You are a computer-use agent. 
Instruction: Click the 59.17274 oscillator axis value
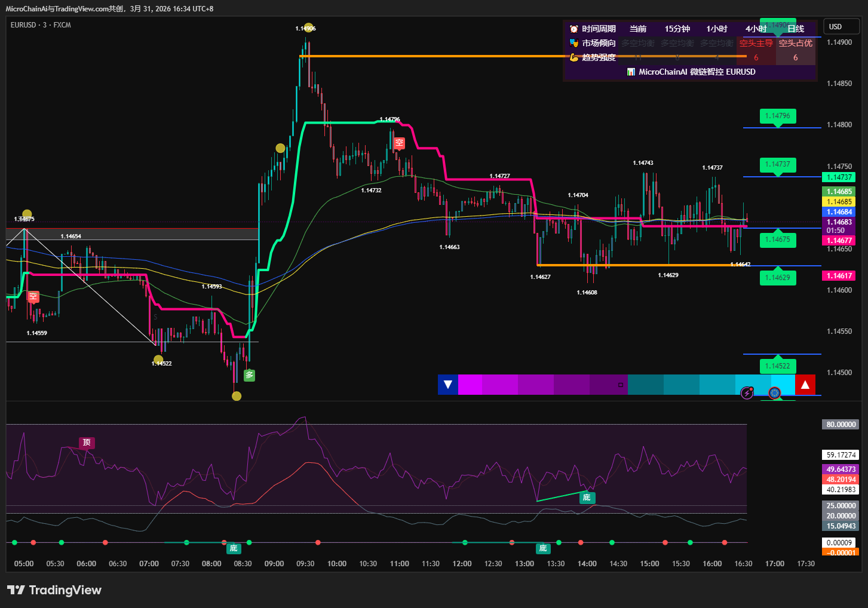click(841, 455)
